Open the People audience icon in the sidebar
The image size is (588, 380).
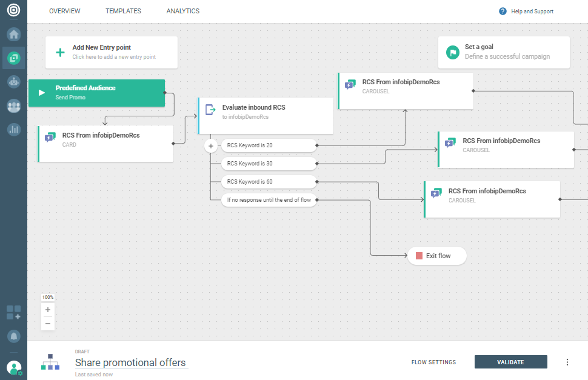pyautogui.click(x=13, y=105)
